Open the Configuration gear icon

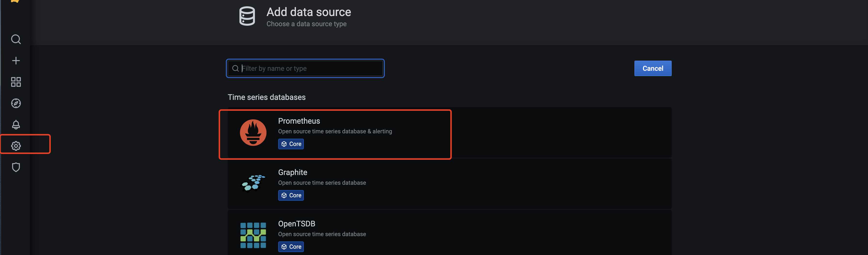pos(16,146)
